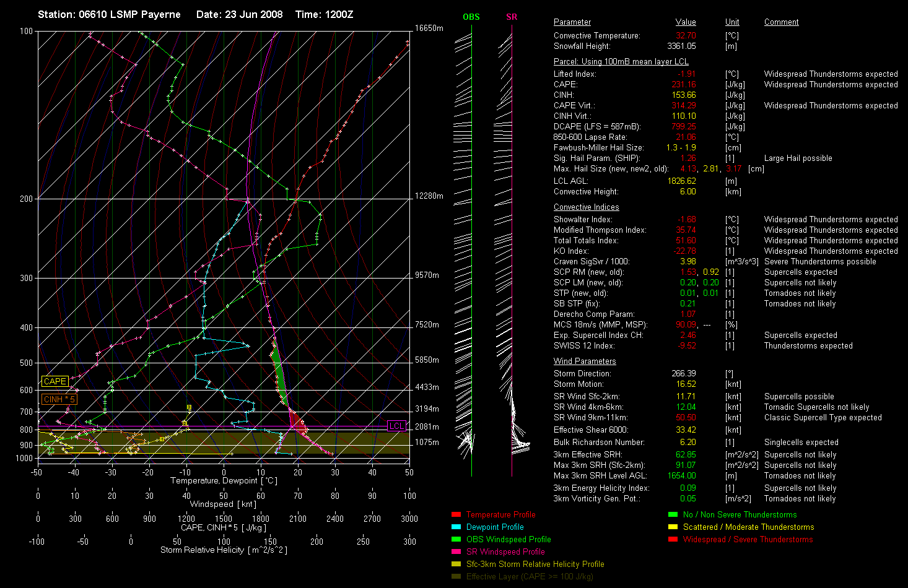This screenshot has width=908, height=588.
Task: Click the green OBS wind column header
Action: pos(471,17)
